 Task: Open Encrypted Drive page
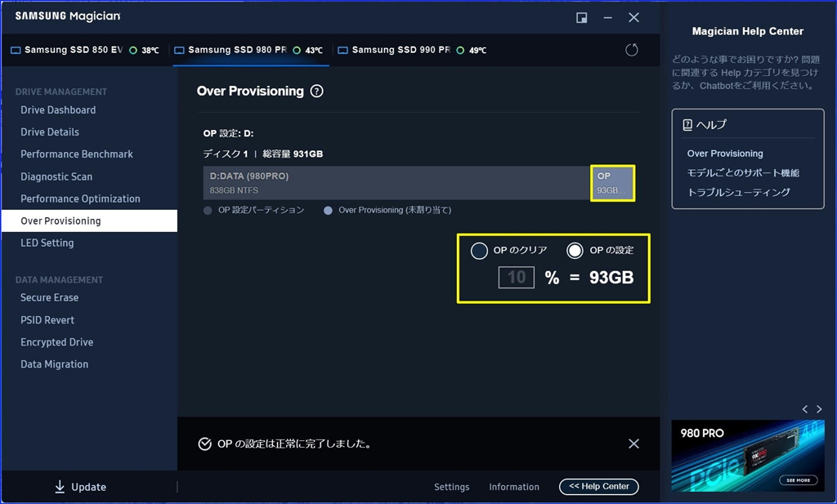pyautogui.click(x=56, y=342)
